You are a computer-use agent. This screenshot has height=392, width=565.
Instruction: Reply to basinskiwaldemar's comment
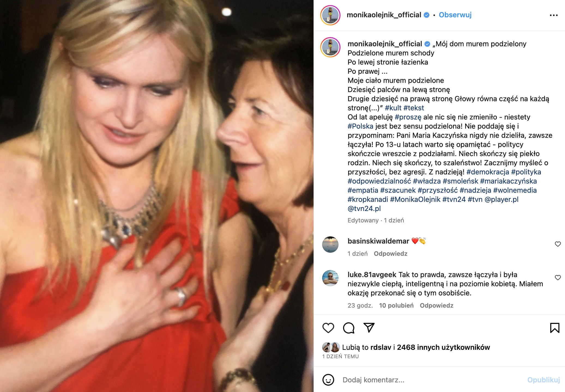point(390,254)
